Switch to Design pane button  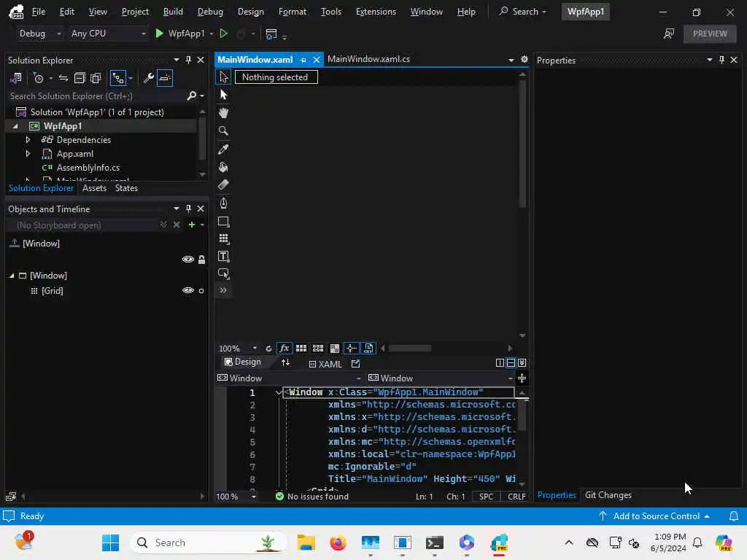(x=243, y=362)
